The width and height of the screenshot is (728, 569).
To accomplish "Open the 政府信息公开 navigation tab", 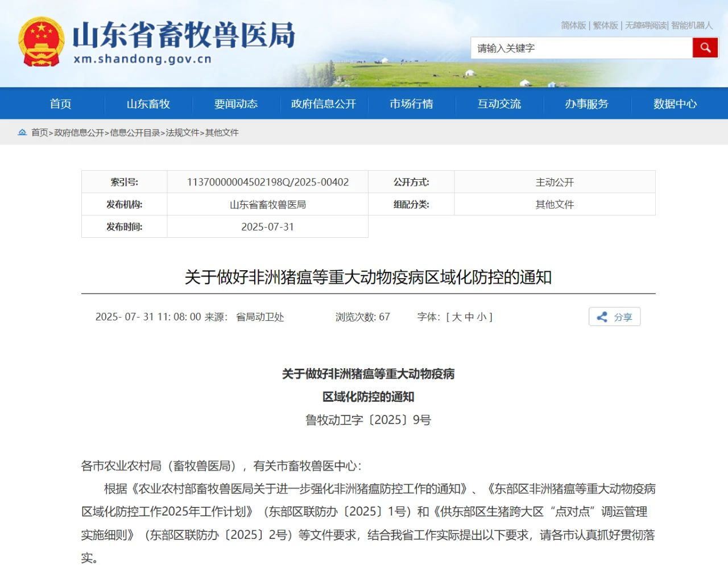I will pos(324,104).
